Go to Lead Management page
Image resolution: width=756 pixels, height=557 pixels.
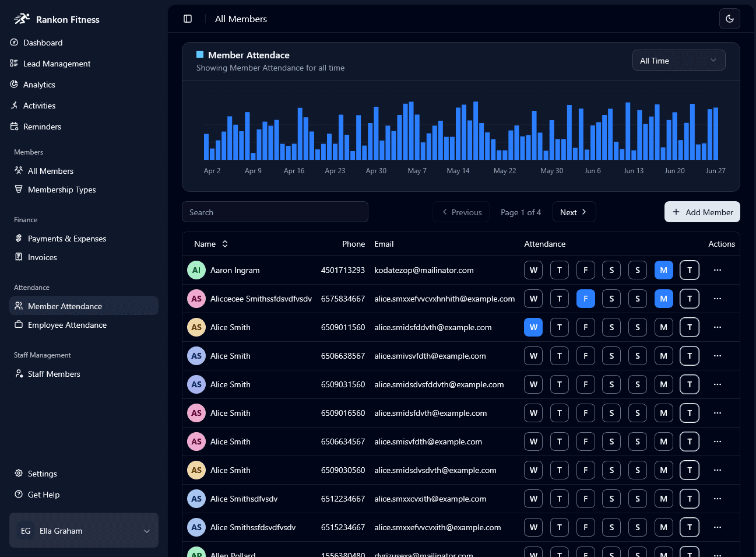[x=57, y=64]
